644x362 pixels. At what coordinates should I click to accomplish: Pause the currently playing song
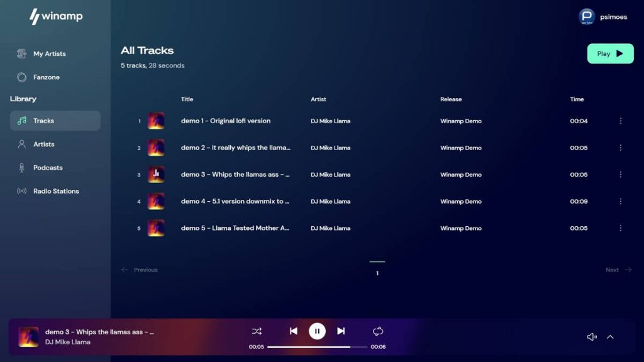[x=317, y=331]
